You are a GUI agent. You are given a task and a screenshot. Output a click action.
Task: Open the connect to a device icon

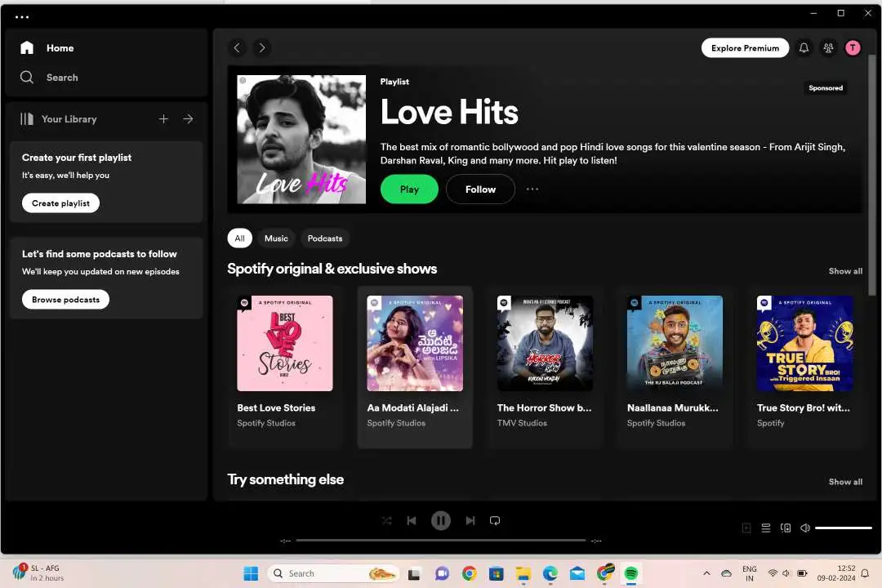[x=786, y=528]
